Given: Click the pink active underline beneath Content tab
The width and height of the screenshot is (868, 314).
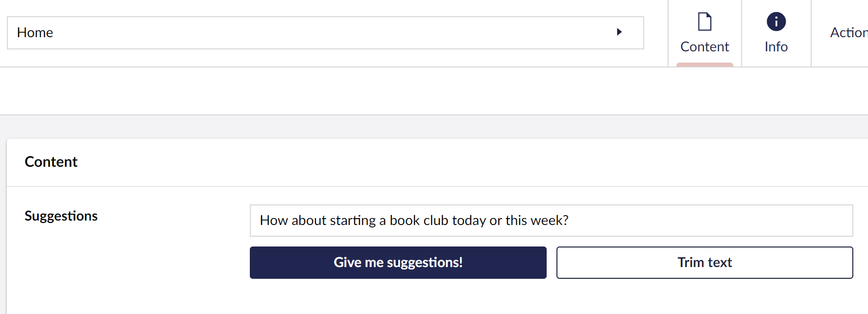Looking at the screenshot, I should 704,65.
